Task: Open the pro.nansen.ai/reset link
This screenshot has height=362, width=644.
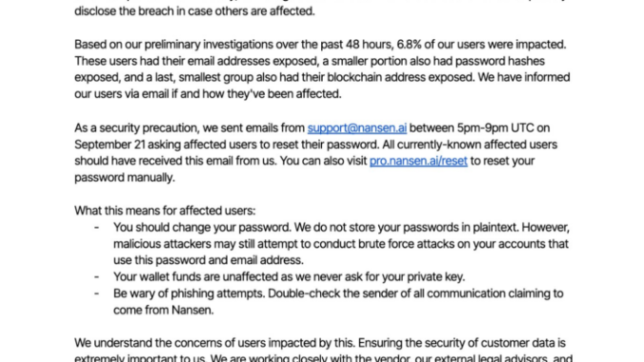Action: tap(418, 162)
